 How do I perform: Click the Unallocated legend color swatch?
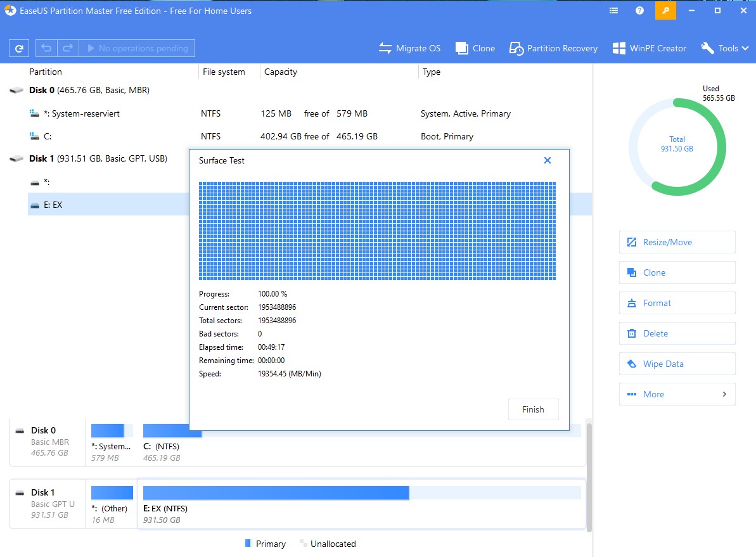303,543
